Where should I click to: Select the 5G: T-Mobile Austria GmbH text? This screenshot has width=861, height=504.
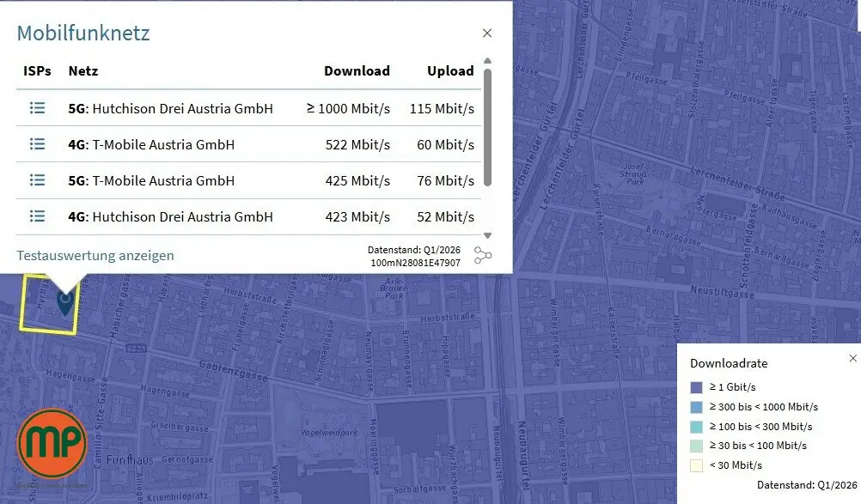point(151,181)
